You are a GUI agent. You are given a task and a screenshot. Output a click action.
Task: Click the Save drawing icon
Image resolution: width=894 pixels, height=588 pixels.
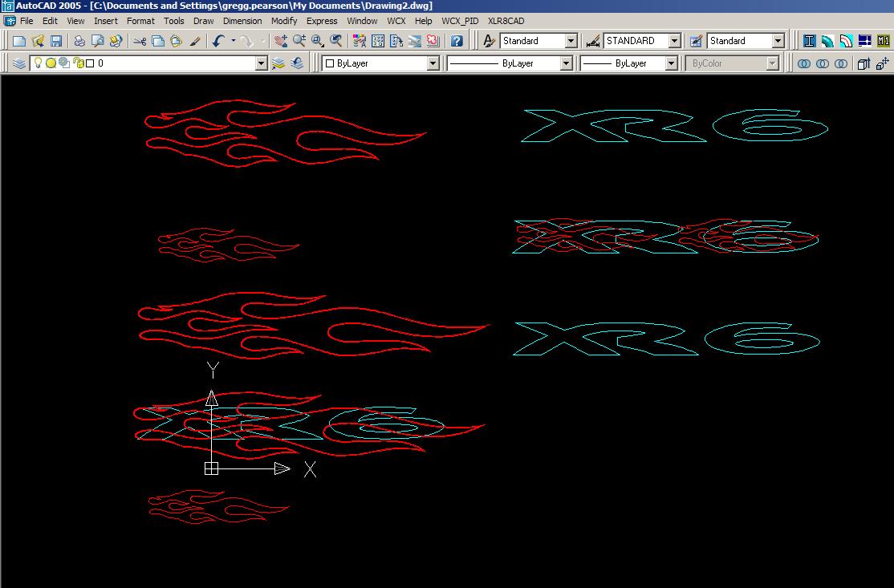click(x=56, y=41)
